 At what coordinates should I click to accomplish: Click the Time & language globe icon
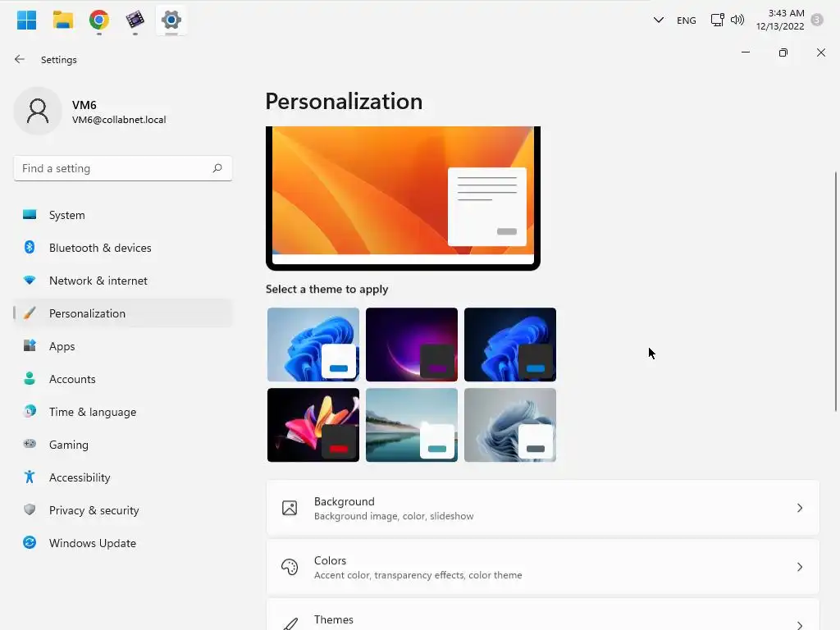[30, 411]
